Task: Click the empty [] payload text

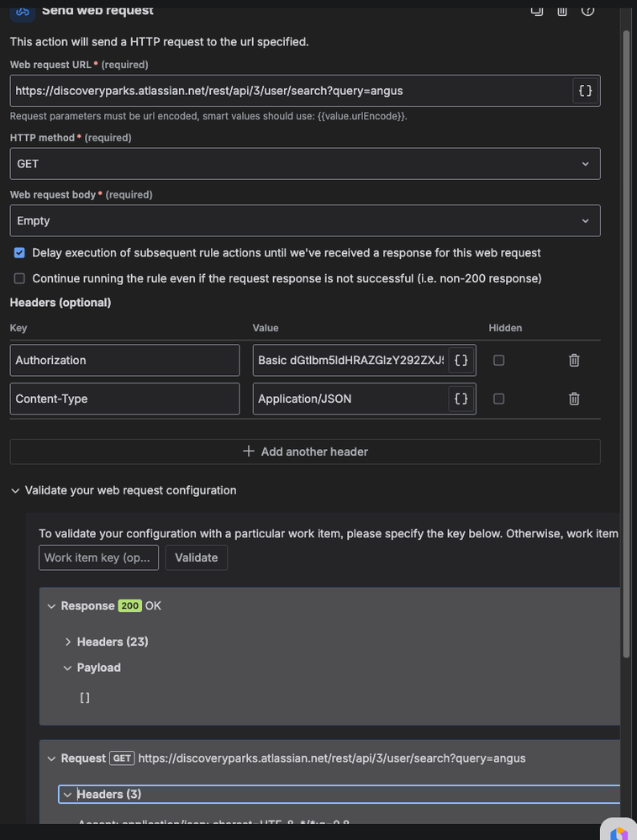Action: [x=85, y=698]
